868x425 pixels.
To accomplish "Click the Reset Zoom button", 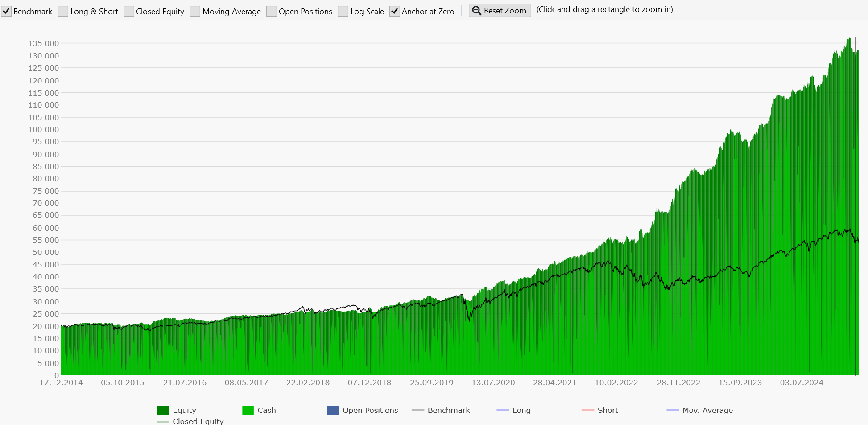I will tap(500, 10).
